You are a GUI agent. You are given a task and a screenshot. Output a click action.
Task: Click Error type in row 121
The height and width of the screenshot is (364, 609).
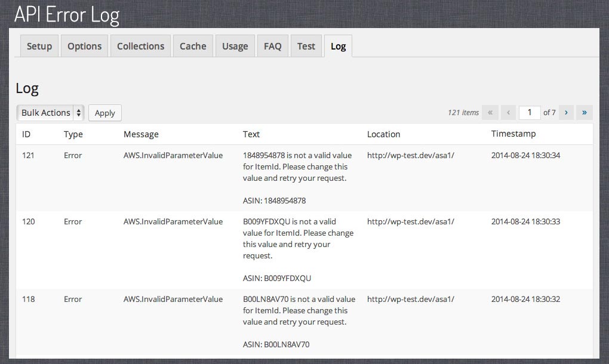73,155
